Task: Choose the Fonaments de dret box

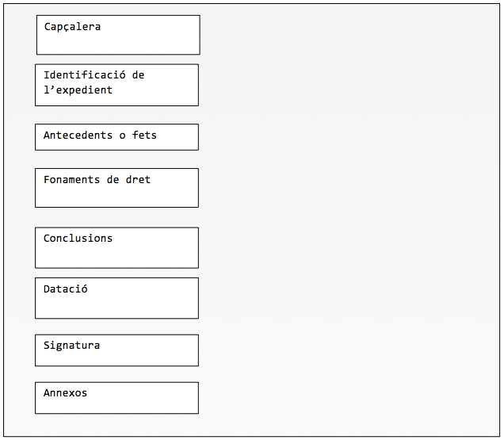Action: pos(117,188)
